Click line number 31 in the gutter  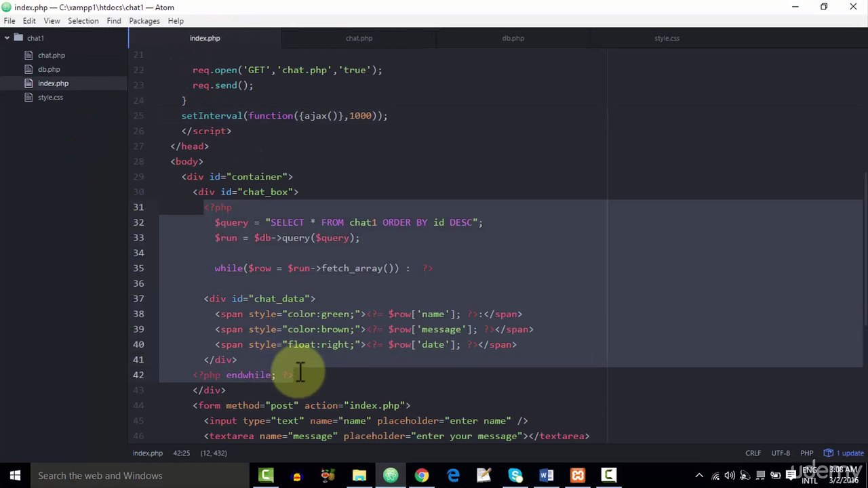tap(138, 207)
